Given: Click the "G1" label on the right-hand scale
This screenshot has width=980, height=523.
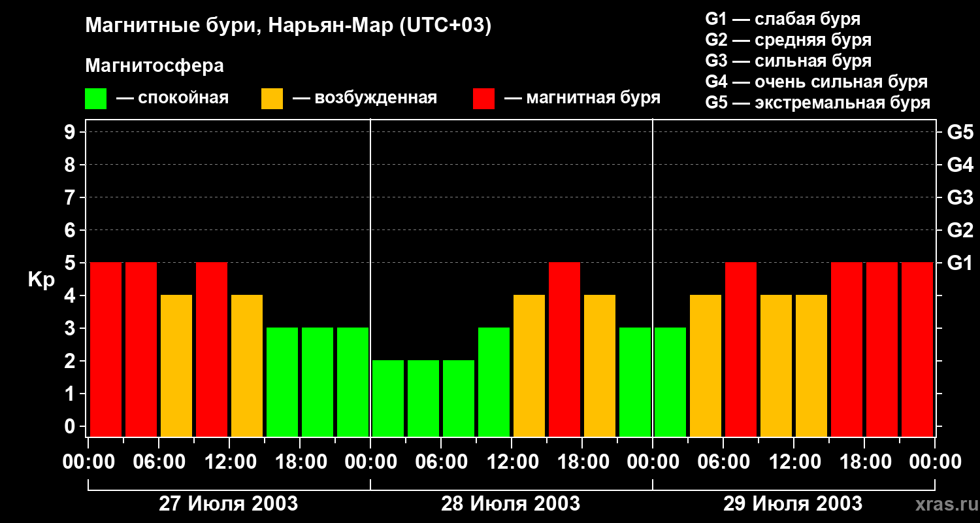Looking at the screenshot, I should click(x=960, y=263).
